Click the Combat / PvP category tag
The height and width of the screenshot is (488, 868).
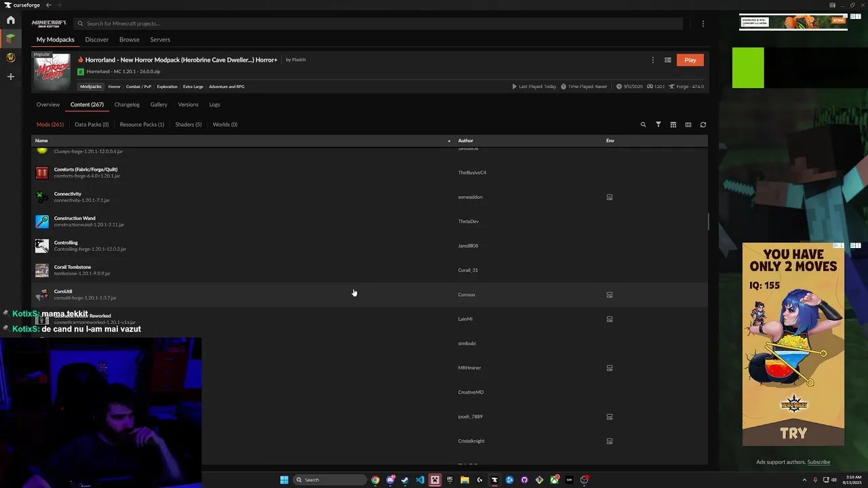138,87
